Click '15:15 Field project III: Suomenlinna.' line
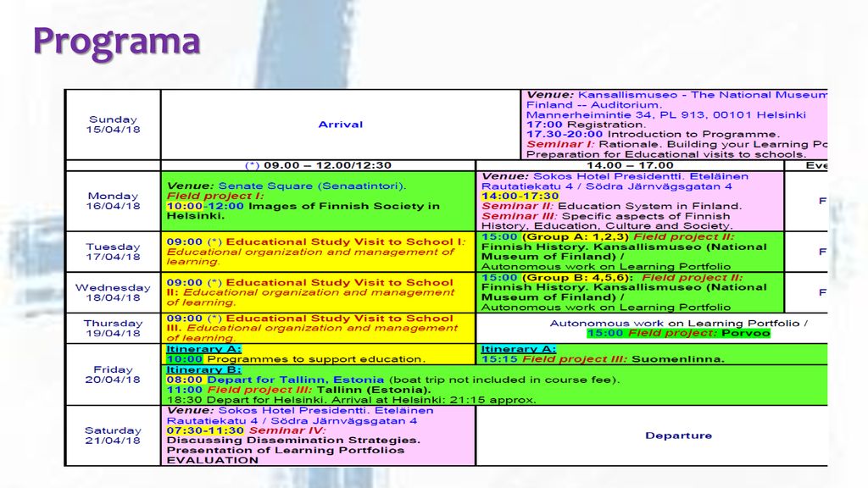This screenshot has height=488, width=868. coord(603,359)
